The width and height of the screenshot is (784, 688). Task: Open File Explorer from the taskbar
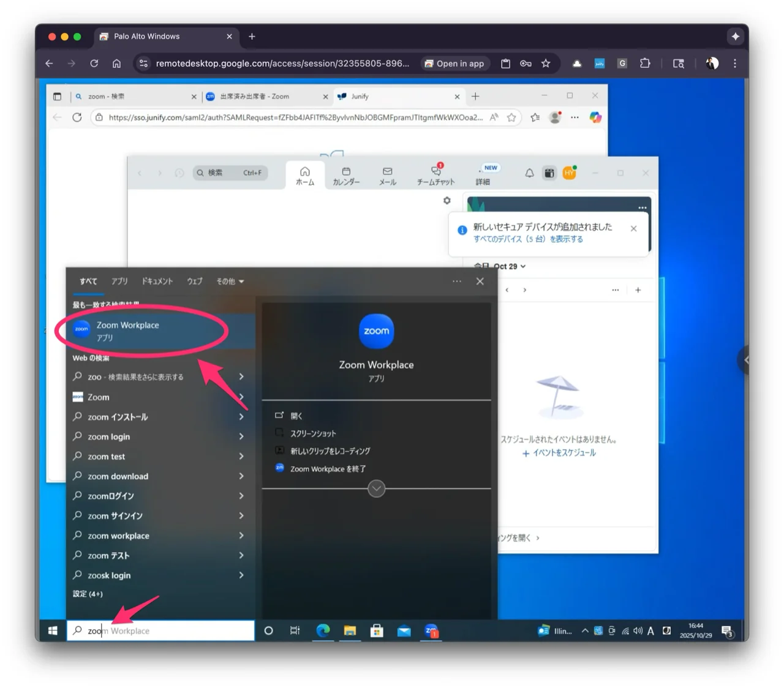point(350,630)
